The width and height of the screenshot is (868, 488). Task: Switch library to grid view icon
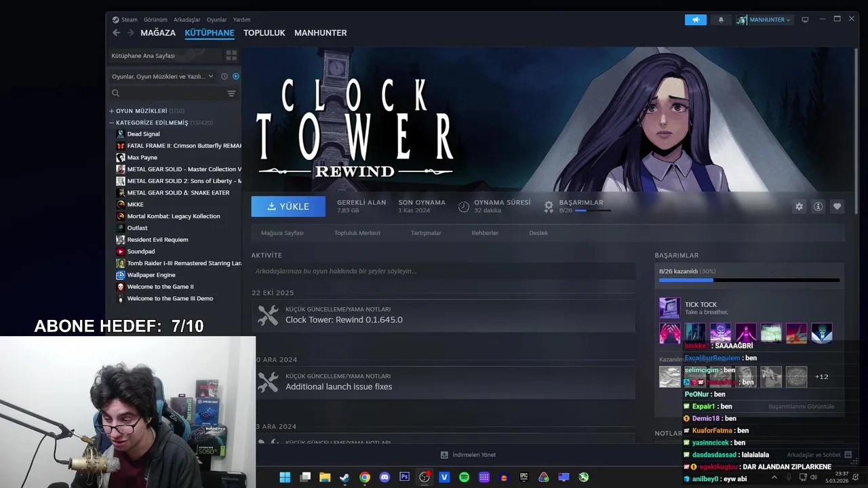231,56
